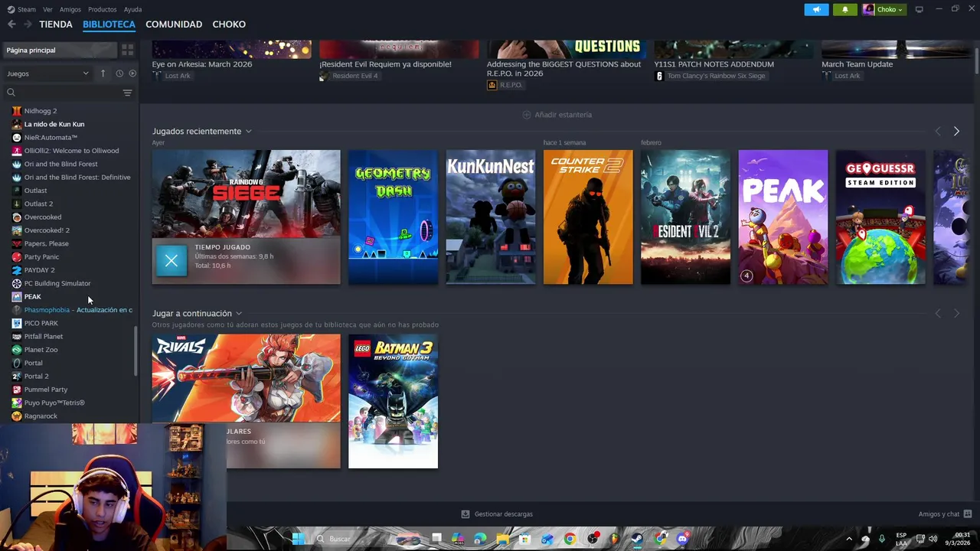Enter Big Picture mode via monitor icon

point(919,9)
